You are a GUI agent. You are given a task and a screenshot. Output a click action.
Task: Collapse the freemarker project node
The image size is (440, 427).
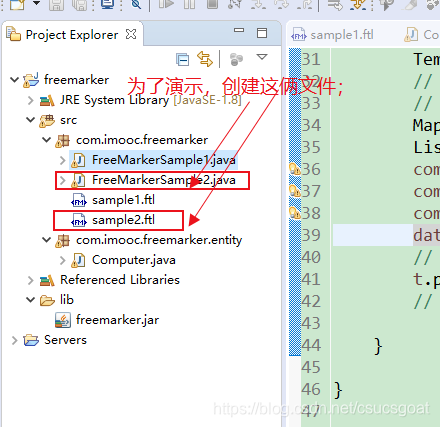(14, 80)
